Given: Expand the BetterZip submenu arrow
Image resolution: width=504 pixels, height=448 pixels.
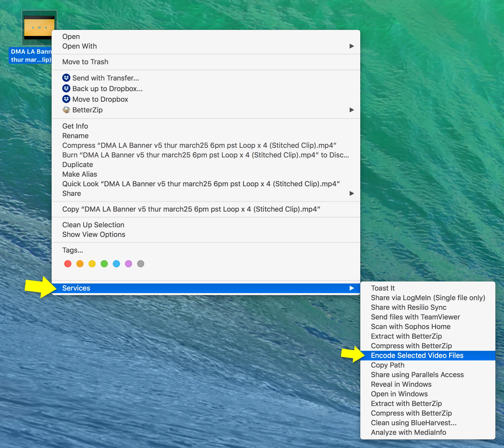Looking at the screenshot, I should click(351, 110).
